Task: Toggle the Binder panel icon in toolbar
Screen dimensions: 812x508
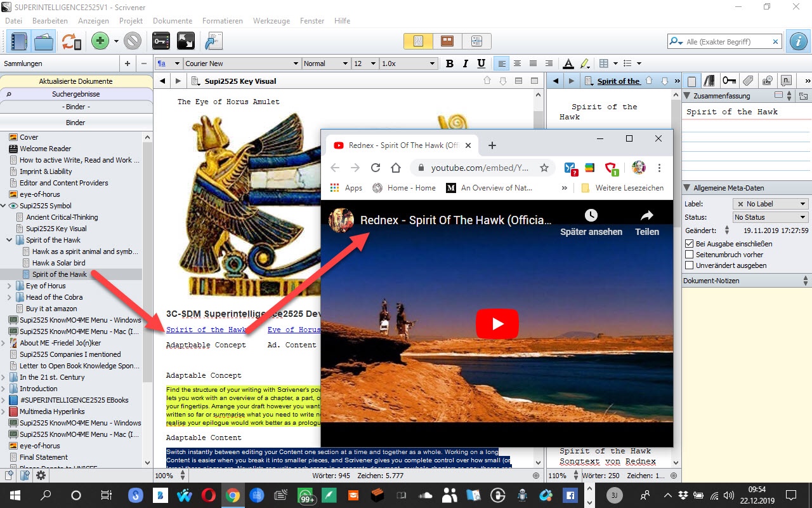Action: pyautogui.click(x=18, y=42)
